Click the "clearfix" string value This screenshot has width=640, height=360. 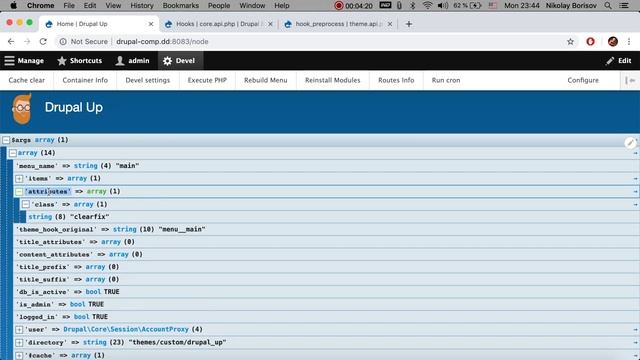point(90,217)
